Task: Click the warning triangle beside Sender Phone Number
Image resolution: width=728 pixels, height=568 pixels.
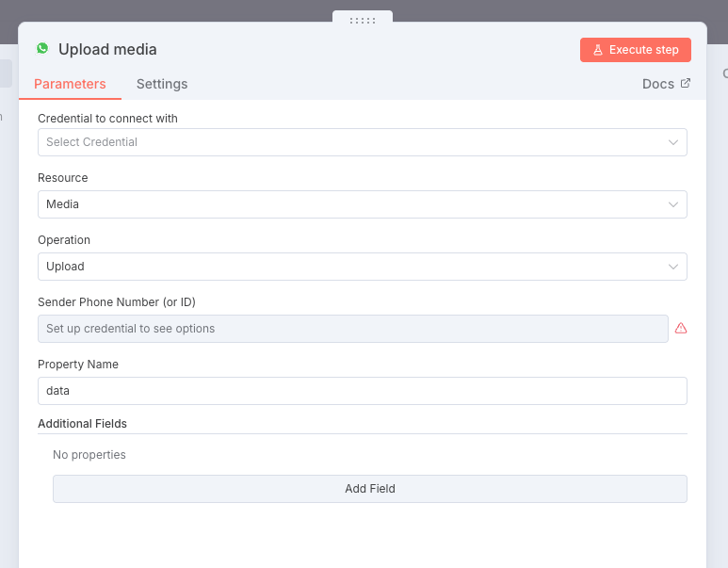Action: point(681,329)
